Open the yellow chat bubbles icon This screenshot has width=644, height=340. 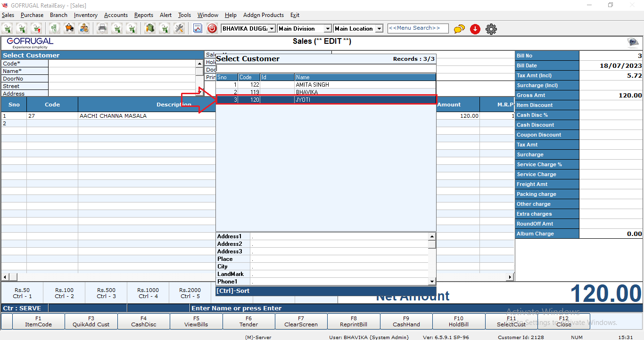459,29
